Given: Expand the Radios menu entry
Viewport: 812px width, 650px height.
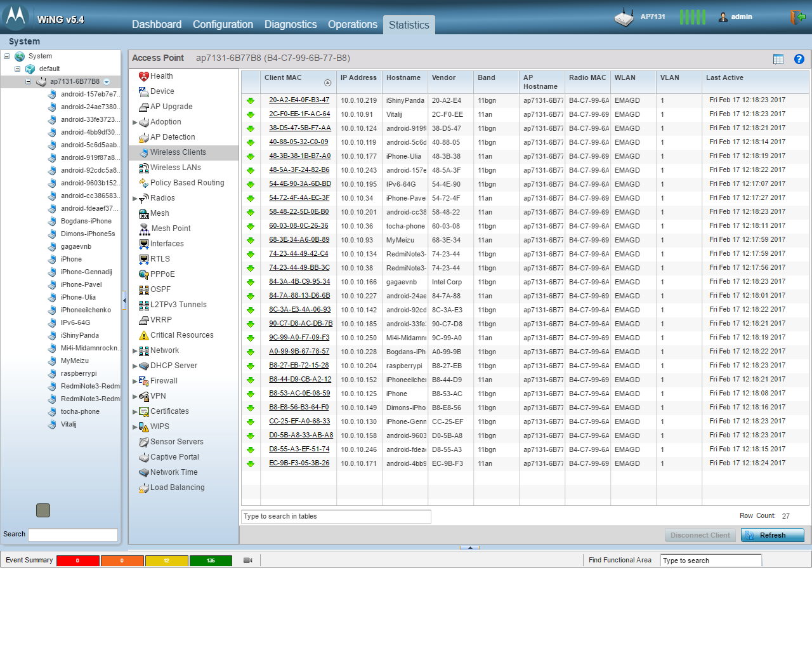Looking at the screenshot, I should 134,199.
